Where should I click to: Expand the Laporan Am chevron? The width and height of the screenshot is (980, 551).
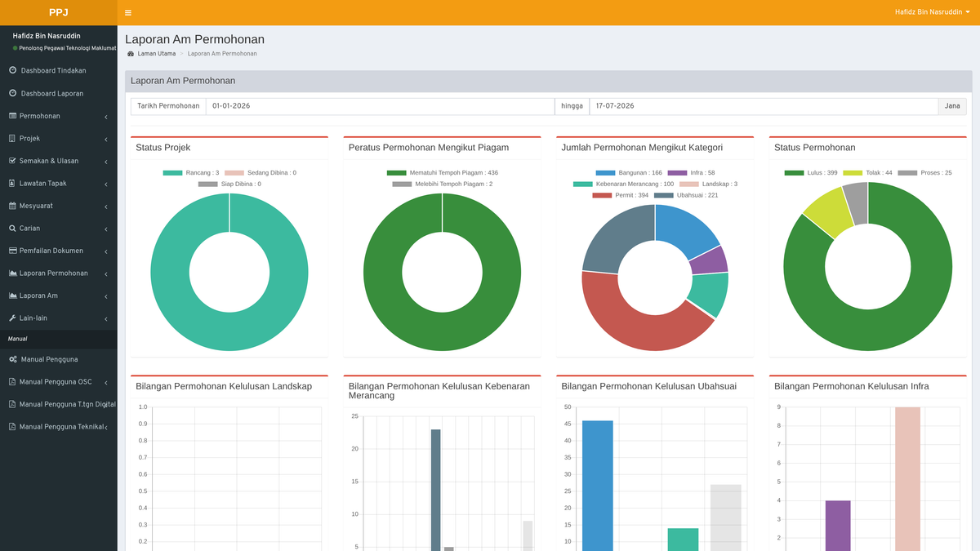click(106, 296)
